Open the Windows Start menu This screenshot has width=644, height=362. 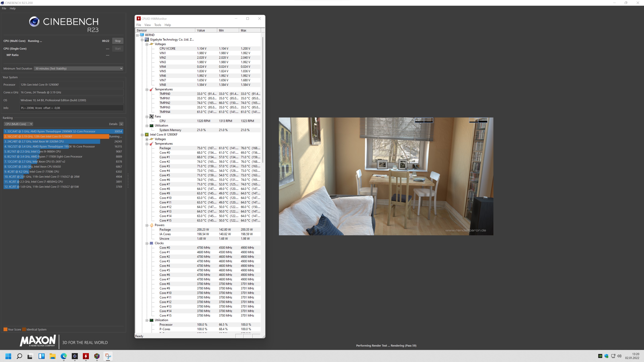coord(8,356)
